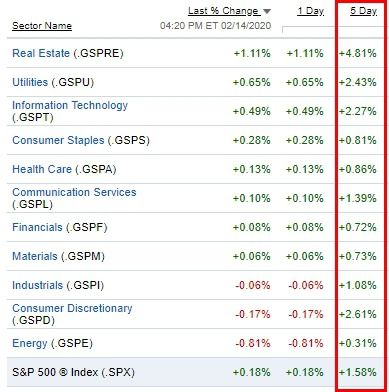Screen dimensions: 389x392
Task: Open Information Technology sector page
Action: point(70,105)
